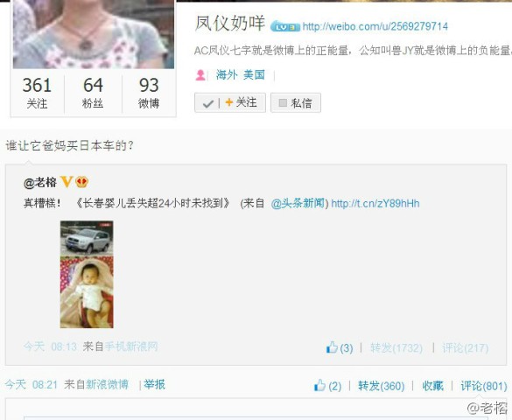Open the t.cn/zY89hHh short link
Viewport: 512px width, 420px height.
[375, 204]
